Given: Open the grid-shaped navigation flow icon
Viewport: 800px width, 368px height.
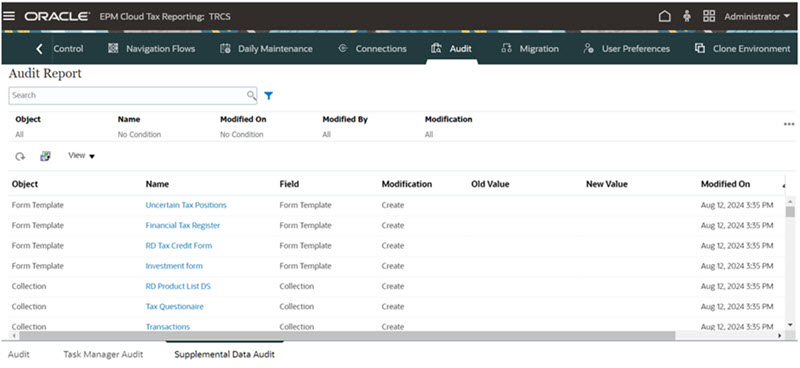Looking at the screenshot, I should [x=709, y=16].
